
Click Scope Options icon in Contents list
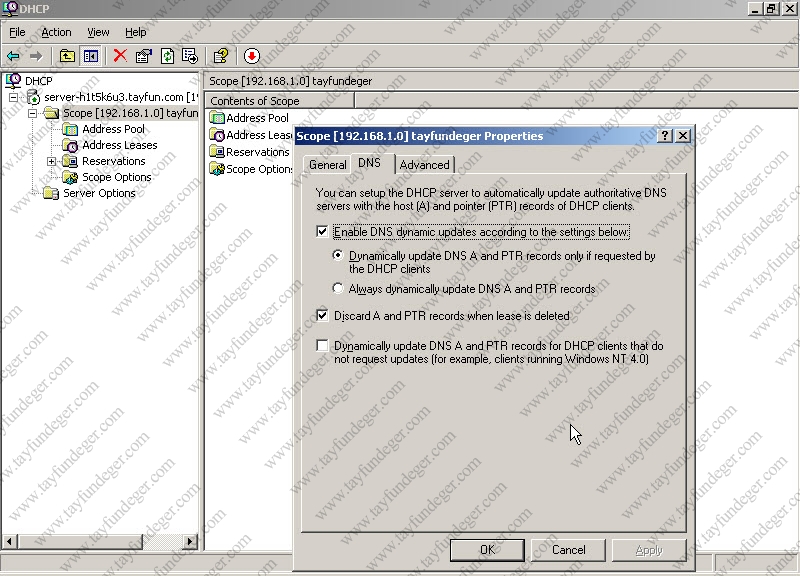pyautogui.click(x=217, y=169)
